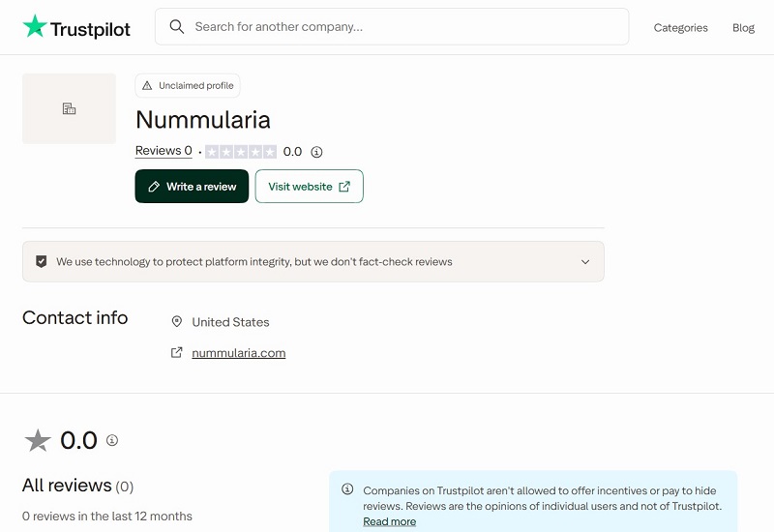Open the Trustpilot logo home link
The width and height of the screenshot is (774, 532).
tap(76, 27)
